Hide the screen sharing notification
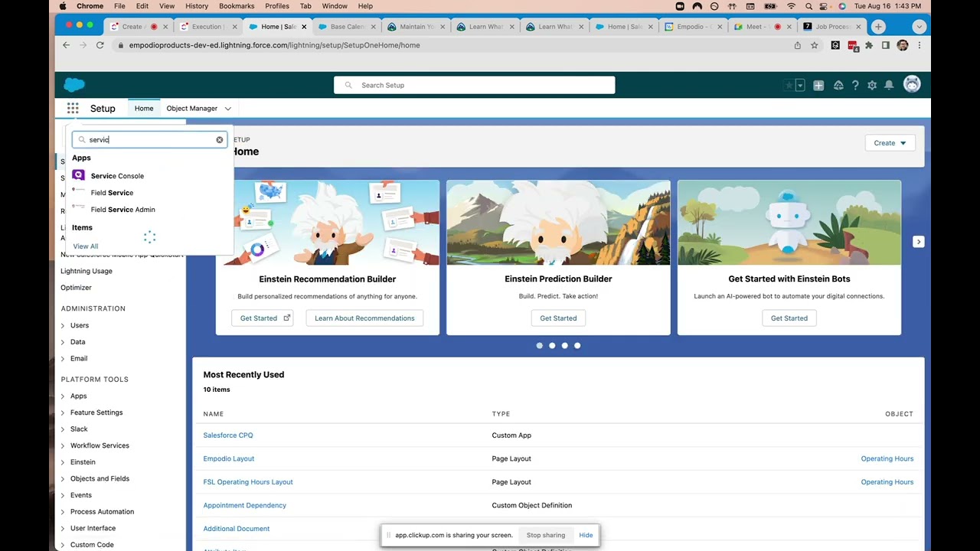 pos(586,536)
